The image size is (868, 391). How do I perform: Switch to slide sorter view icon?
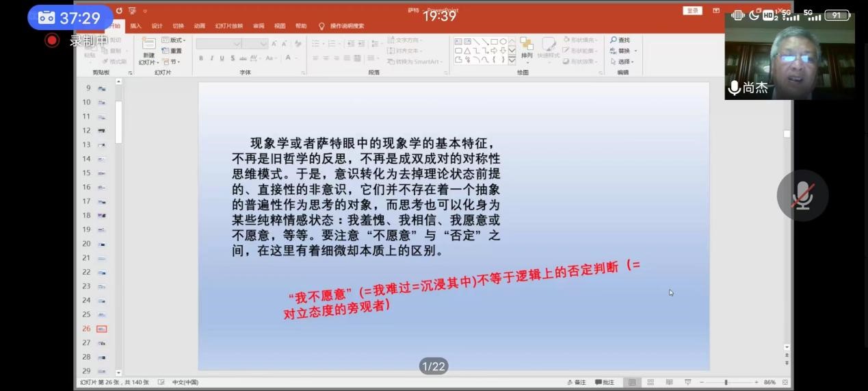650,382
